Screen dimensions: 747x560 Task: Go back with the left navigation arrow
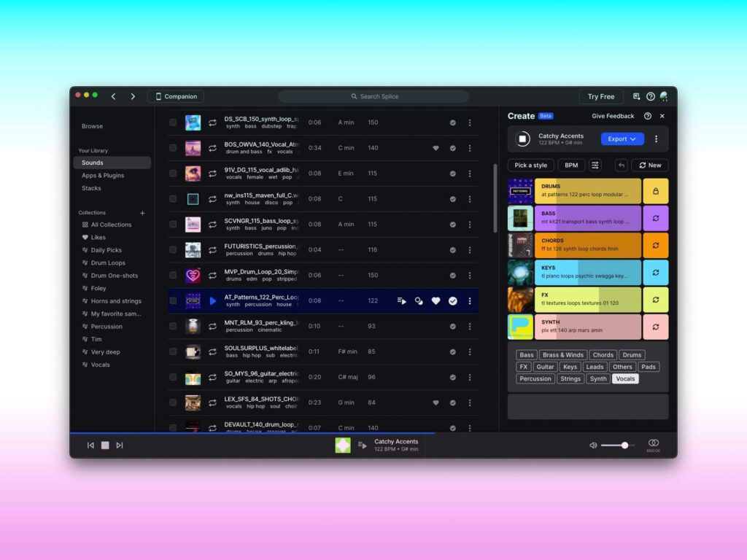coord(113,96)
